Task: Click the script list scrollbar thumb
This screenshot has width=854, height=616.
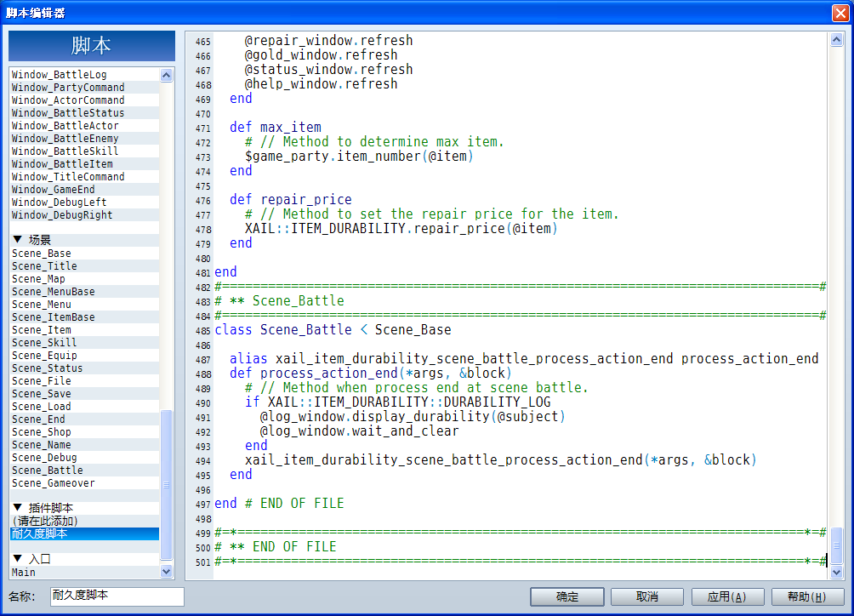Action: pyautogui.click(x=167, y=485)
